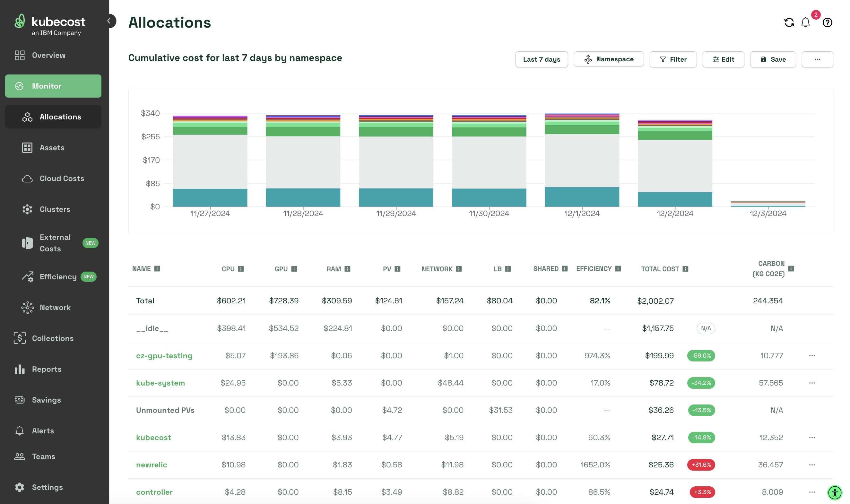
Task: Click the Namespace grouping icon
Action: 588,59
